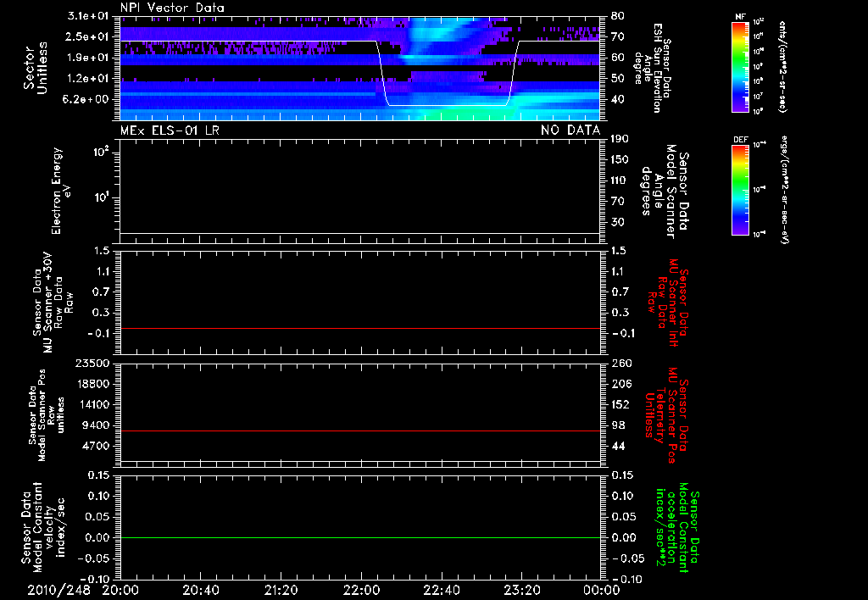Screen dimensions: 868x600
Task: Click the 110 scanner angle tick
Action: pos(620,181)
